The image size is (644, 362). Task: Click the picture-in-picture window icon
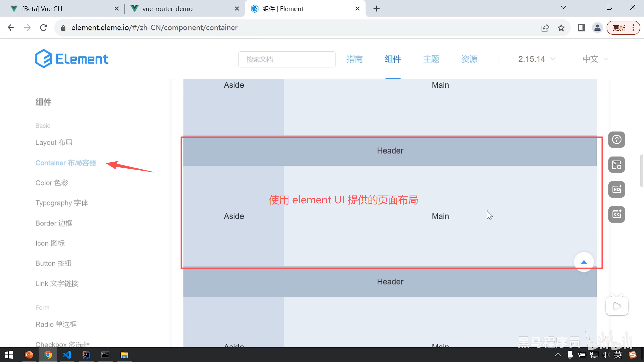click(x=616, y=165)
